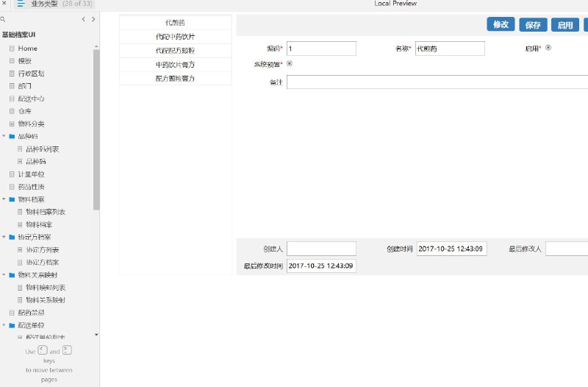Click the page icon beside Home
This screenshot has width=588, height=387.
[12, 49]
